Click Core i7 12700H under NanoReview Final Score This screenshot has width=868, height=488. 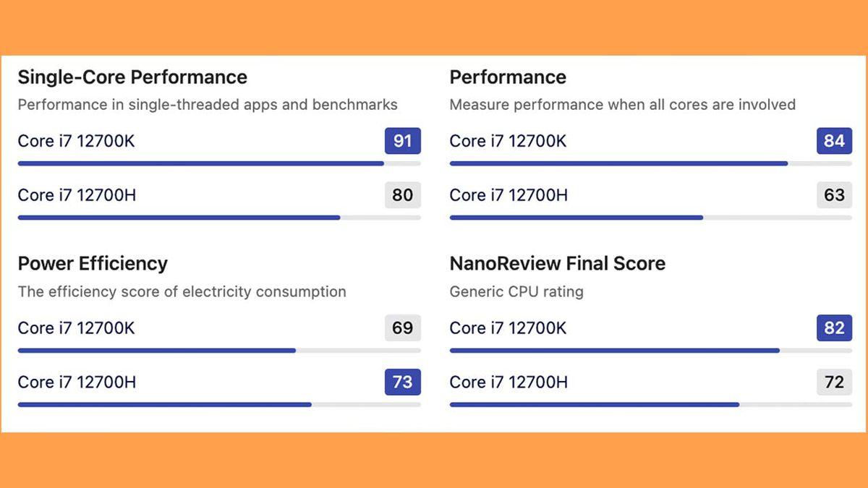click(x=509, y=382)
